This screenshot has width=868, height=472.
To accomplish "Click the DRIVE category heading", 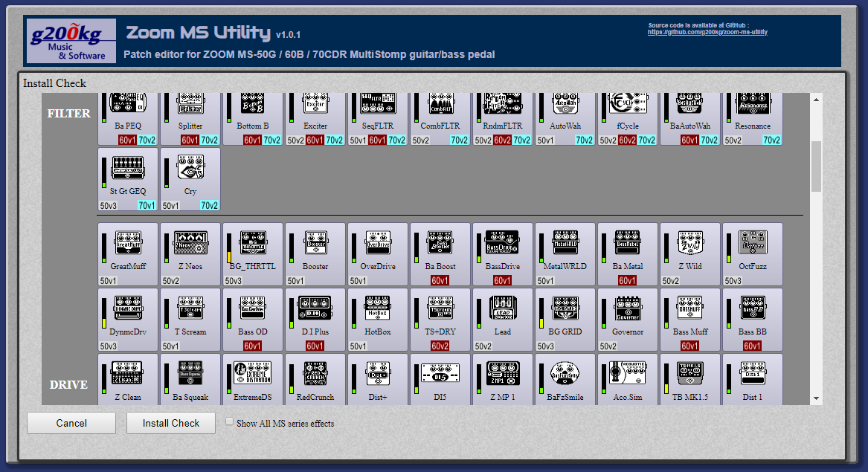I will coord(68,384).
